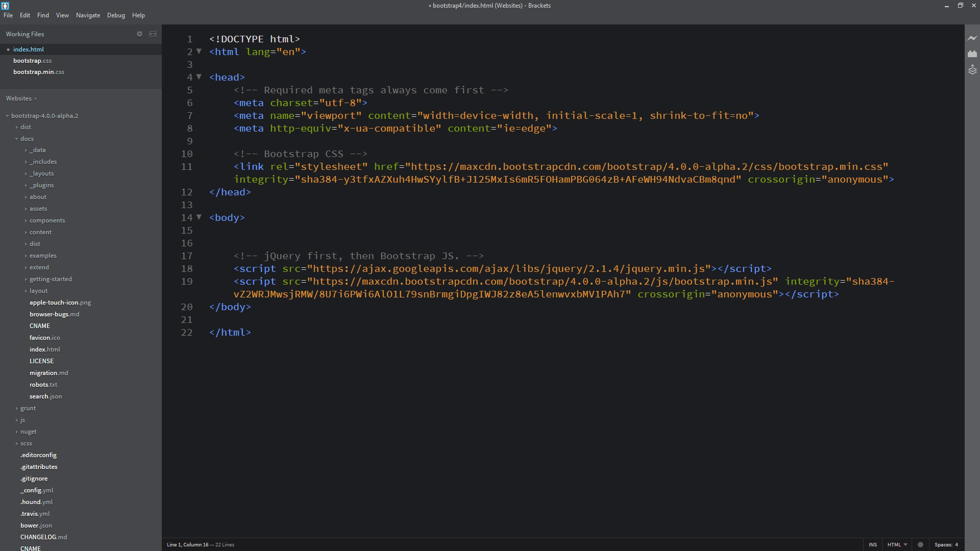Open search.json file

[45, 396]
